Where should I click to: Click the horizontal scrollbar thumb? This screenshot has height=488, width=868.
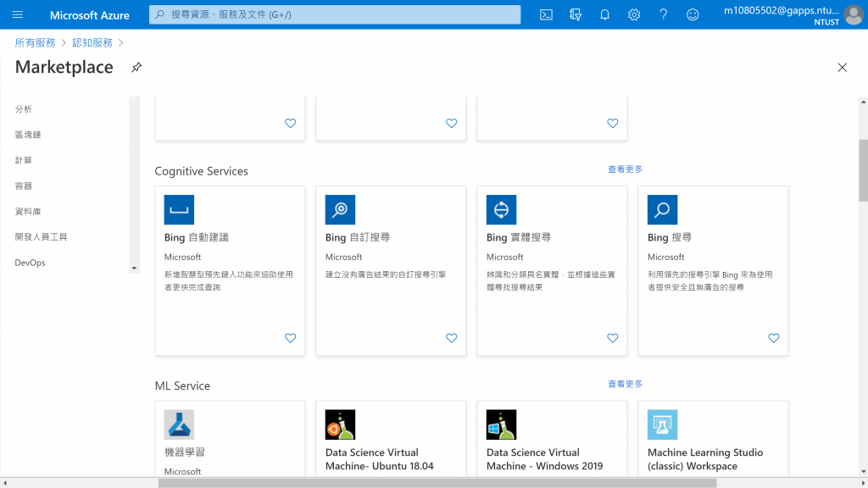click(437, 483)
